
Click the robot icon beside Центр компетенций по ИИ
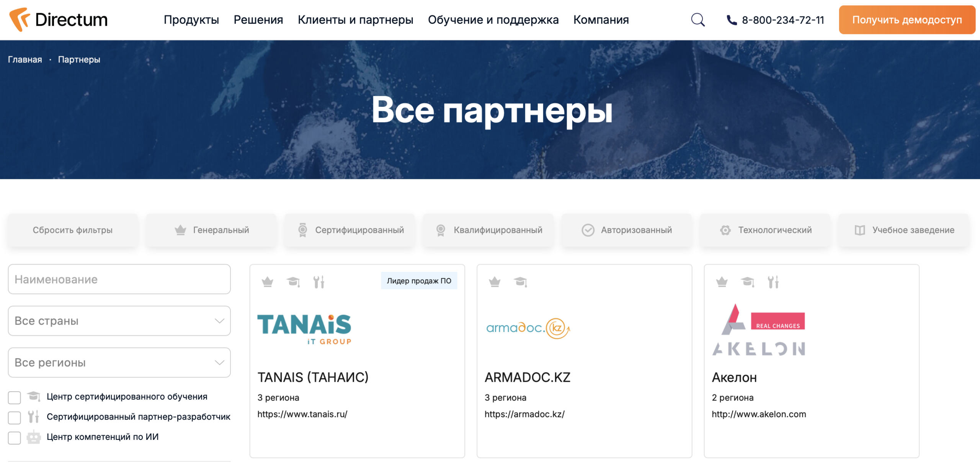point(34,437)
